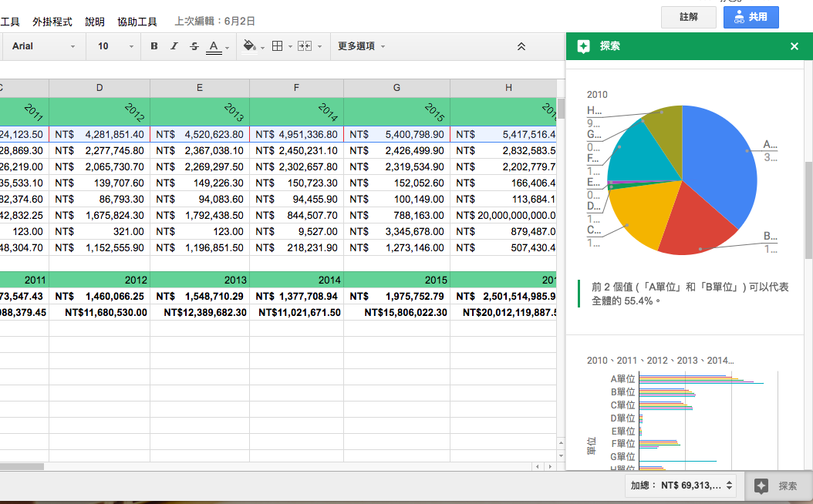
Task: Click the 註解 comments button
Action: click(x=689, y=17)
